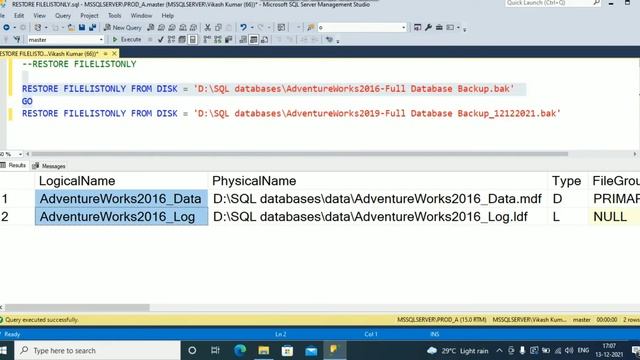Viewport: 640px width, 360px height.
Task: Open the Query menu
Action: [x=63, y=16]
